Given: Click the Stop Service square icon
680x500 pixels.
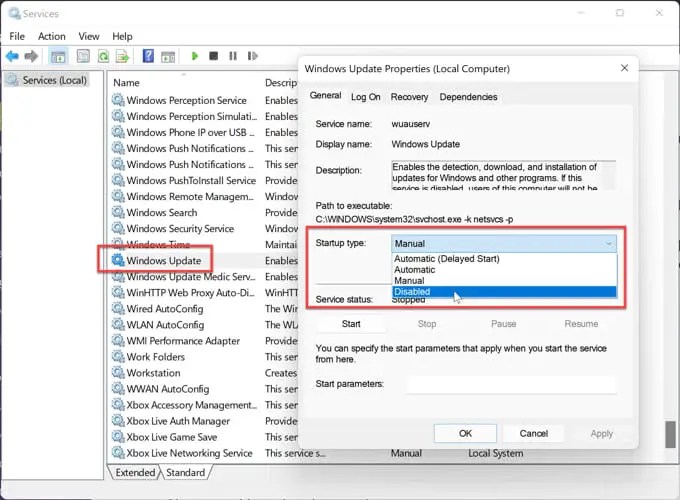Looking at the screenshot, I should click(x=213, y=56).
